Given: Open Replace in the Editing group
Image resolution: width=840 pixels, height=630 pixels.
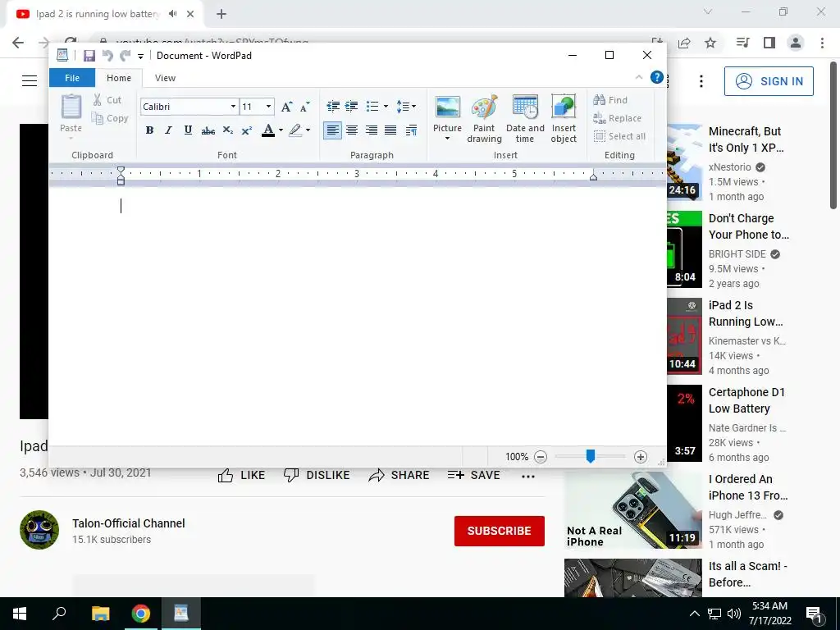Looking at the screenshot, I should 617,118.
